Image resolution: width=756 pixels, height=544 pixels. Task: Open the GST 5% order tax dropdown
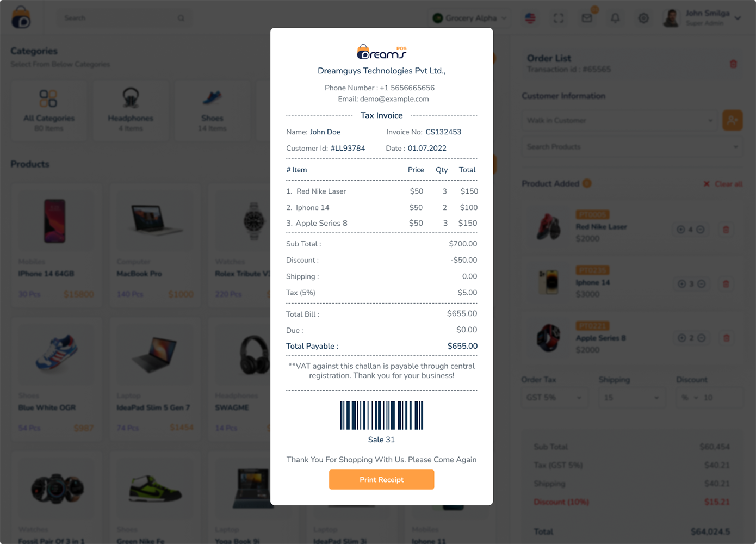(x=554, y=398)
